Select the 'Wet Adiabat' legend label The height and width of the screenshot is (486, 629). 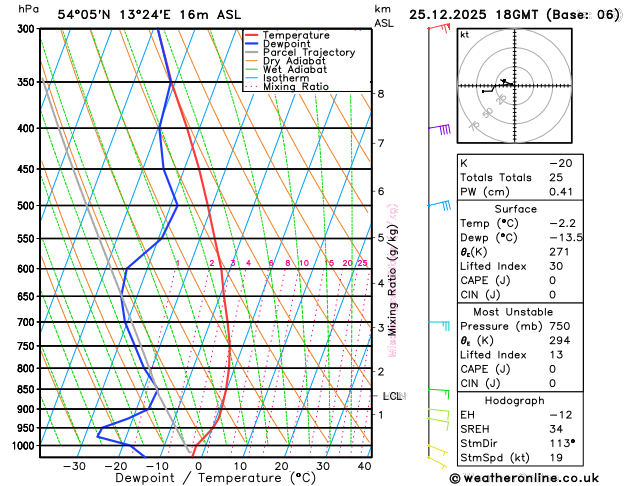point(295,69)
